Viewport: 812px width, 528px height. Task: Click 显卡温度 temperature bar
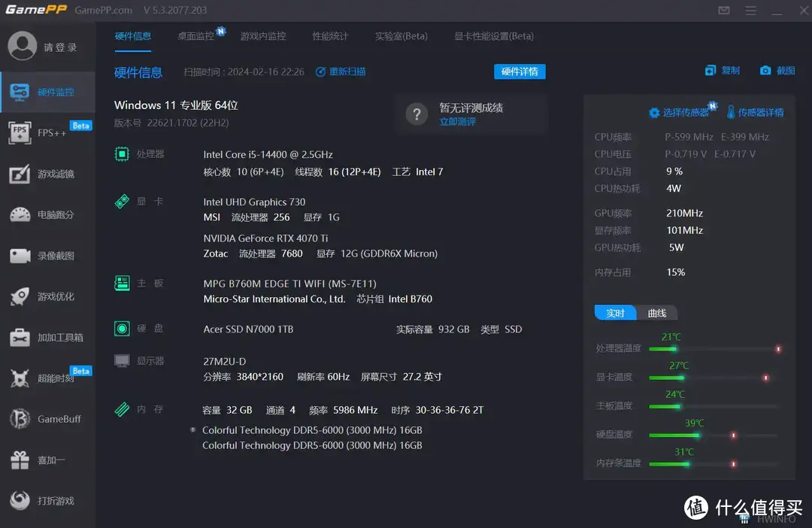coord(715,378)
